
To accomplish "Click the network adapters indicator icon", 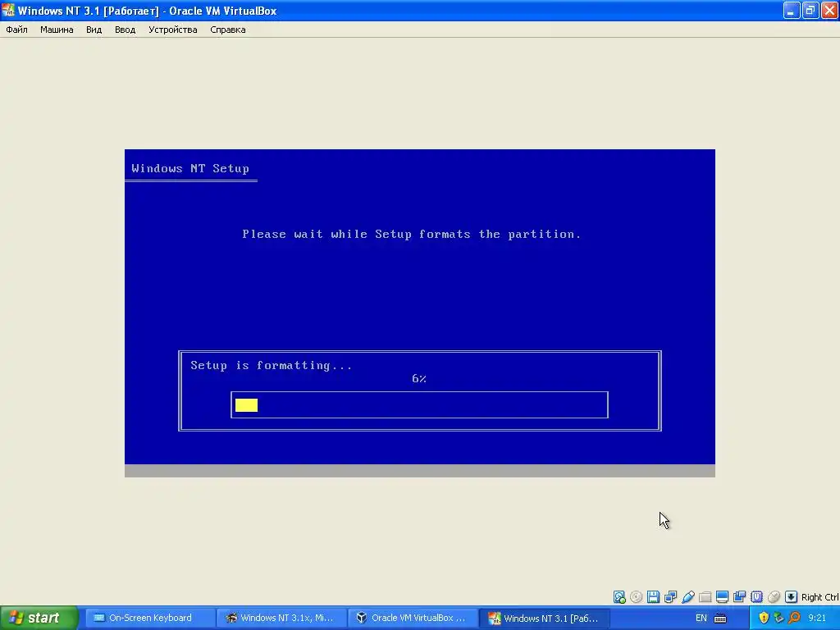I will [x=670, y=597].
